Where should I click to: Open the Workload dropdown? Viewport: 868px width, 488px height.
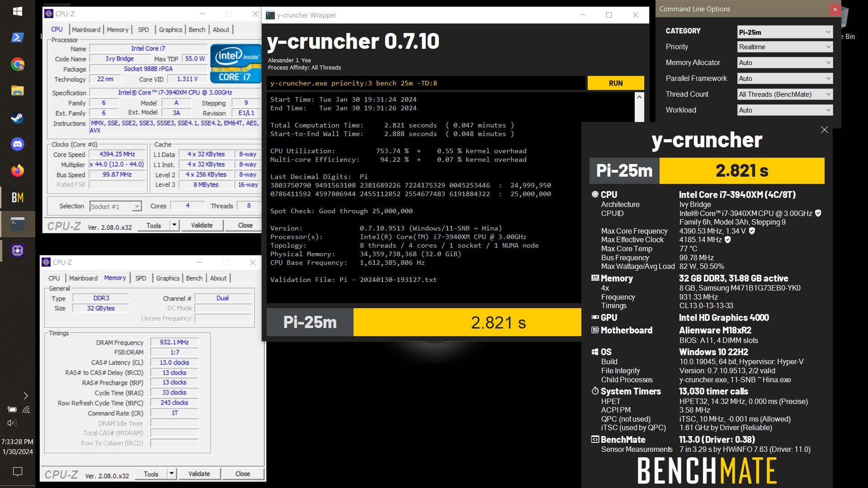tap(785, 110)
